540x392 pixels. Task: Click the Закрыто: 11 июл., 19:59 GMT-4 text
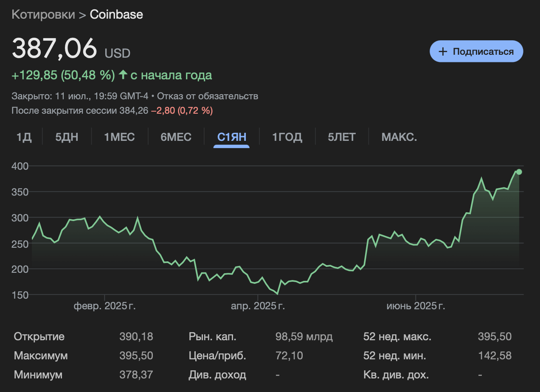point(80,96)
